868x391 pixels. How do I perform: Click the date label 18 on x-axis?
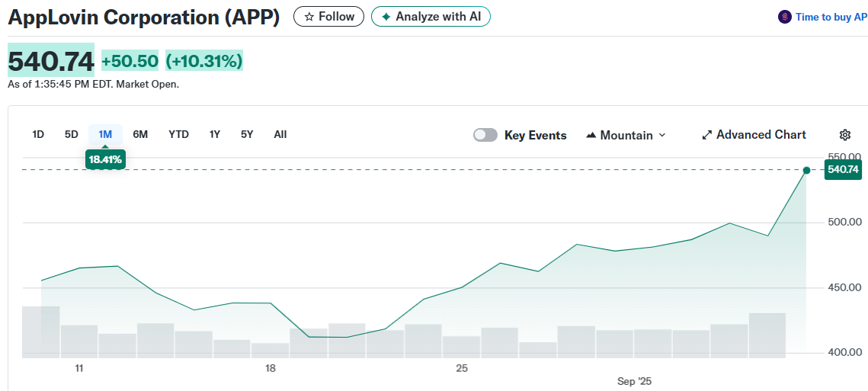[x=271, y=368]
